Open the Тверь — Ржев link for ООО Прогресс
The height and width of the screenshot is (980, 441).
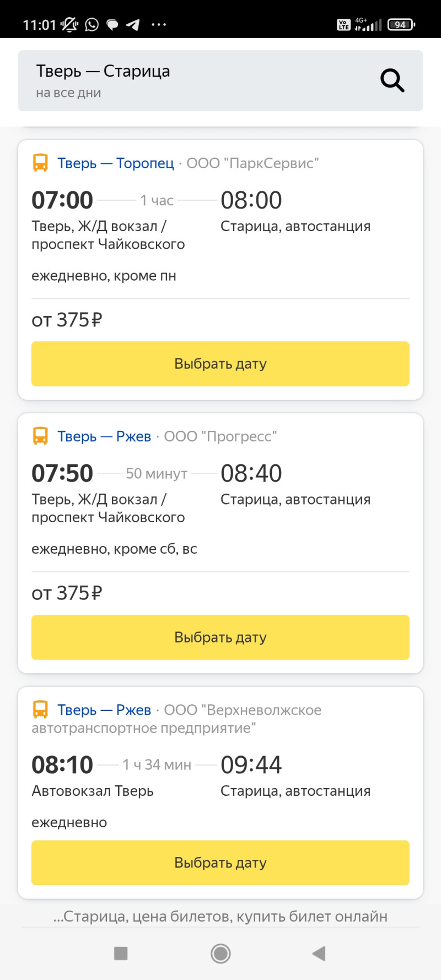click(x=104, y=436)
